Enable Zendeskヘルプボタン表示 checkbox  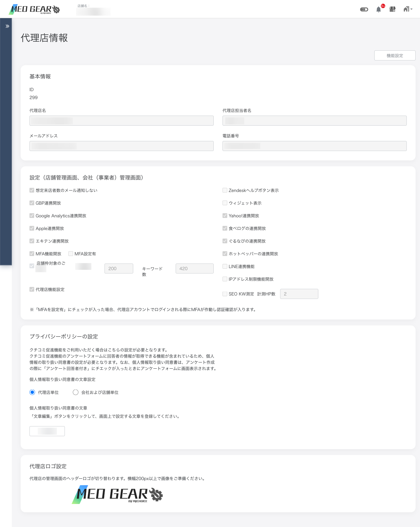225,190
